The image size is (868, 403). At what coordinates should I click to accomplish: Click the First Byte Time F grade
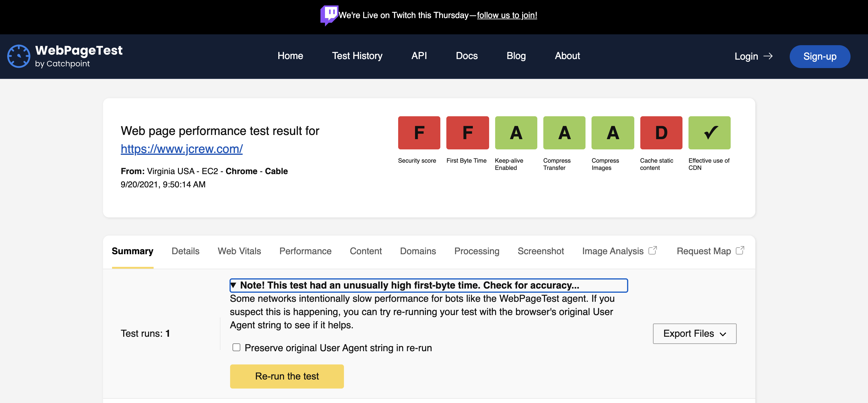467,133
